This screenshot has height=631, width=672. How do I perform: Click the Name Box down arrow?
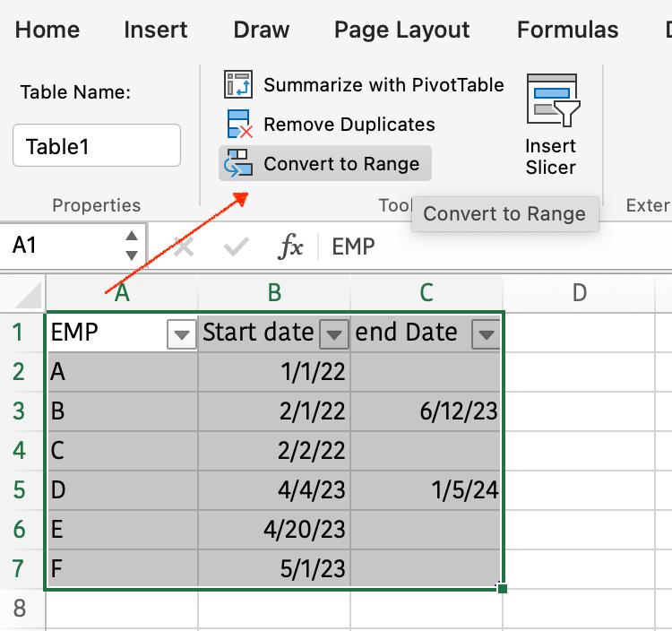(132, 255)
